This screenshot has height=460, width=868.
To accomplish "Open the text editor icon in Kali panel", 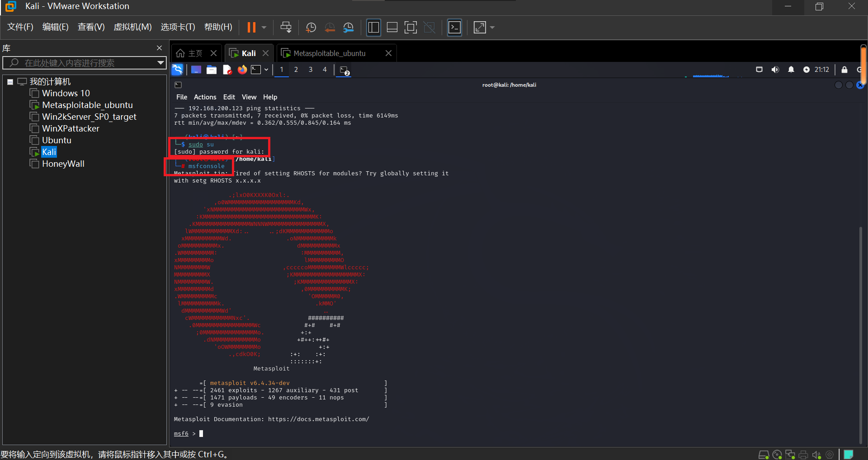I will 227,70.
